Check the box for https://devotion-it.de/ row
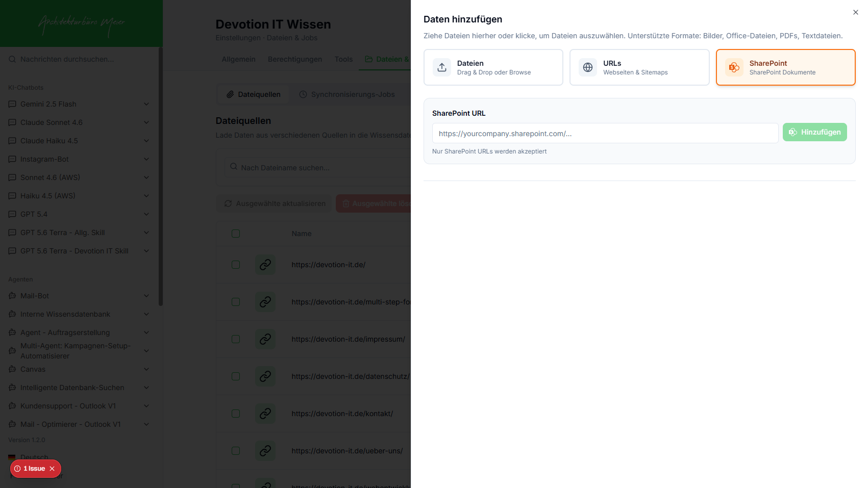The image size is (868, 488). pyautogui.click(x=236, y=265)
